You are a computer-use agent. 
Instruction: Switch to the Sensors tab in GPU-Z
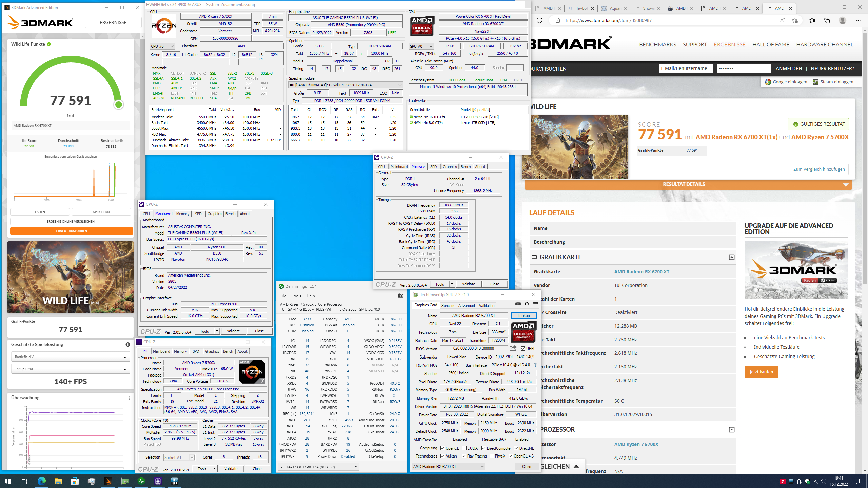(x=448, y=305)
